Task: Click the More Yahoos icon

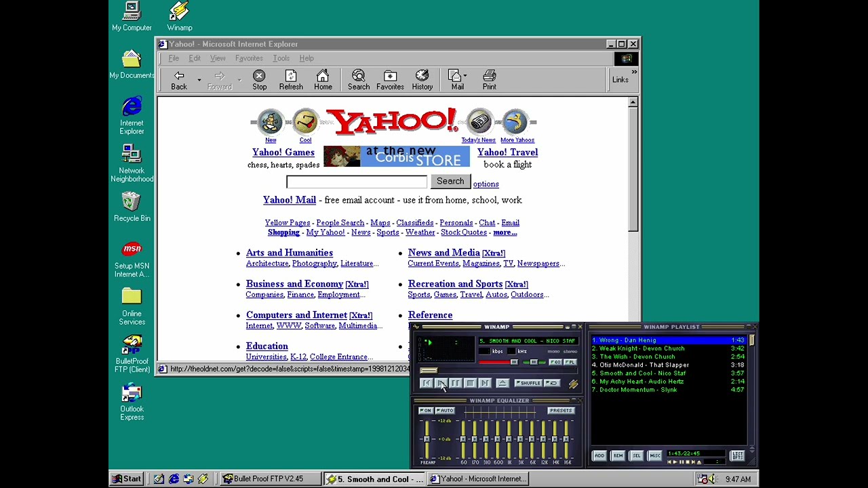Action: [515, 123]
